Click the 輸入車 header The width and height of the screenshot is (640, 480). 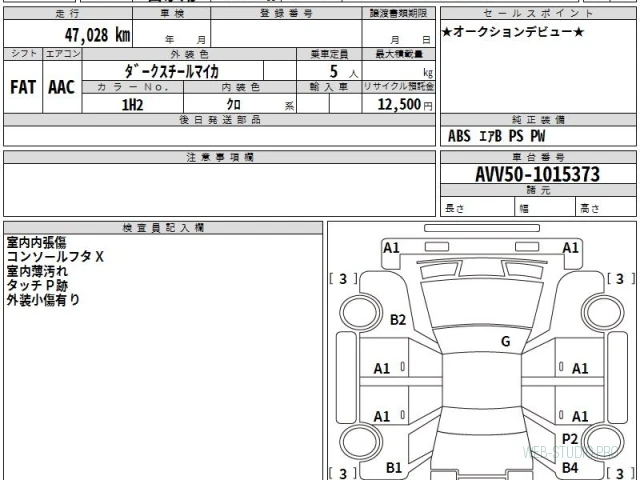tap(329, 87)
